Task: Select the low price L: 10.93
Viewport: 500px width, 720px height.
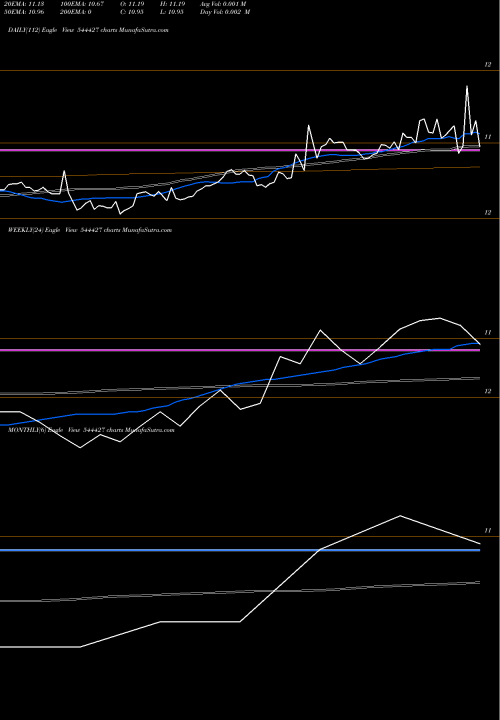Action: click(x=172, y=12)
